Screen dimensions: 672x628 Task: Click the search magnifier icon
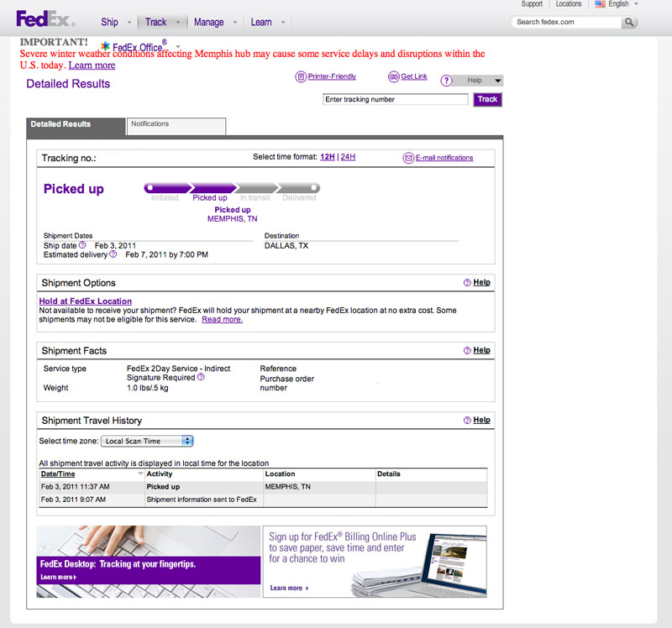(629, 22)
